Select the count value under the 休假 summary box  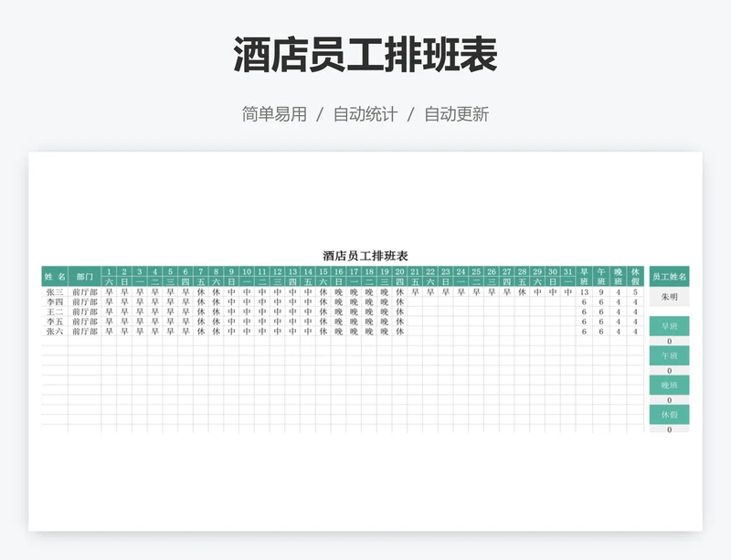[669, 429]
